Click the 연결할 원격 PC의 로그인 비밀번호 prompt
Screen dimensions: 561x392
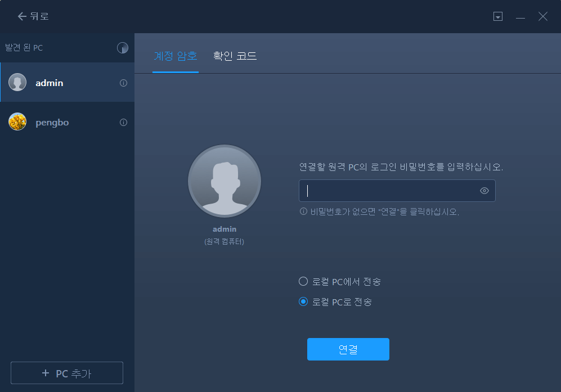(x=401, y=167)
